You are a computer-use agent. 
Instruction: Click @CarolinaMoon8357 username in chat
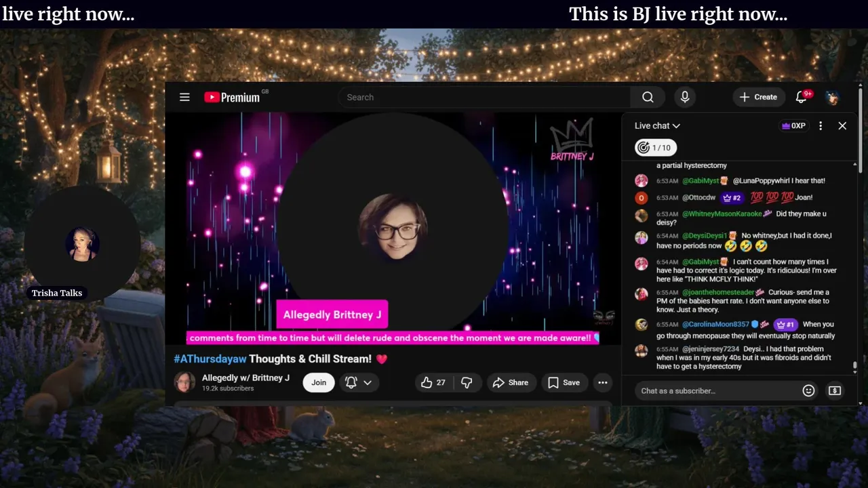(x=715, y=325)
